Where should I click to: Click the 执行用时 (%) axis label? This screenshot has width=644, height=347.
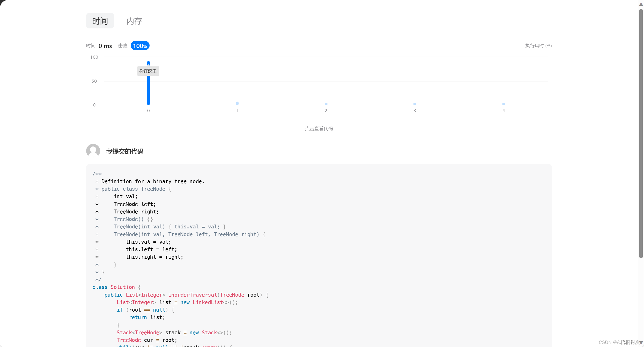point(538,46)
